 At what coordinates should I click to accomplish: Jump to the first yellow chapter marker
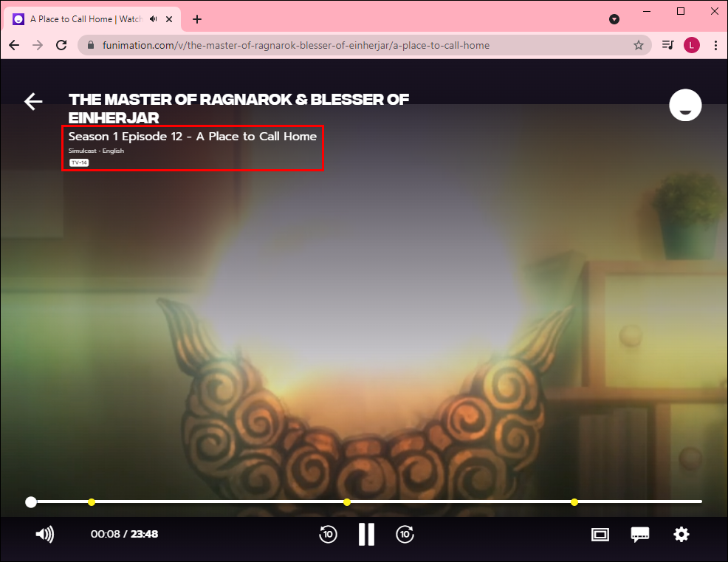(92, 502)
